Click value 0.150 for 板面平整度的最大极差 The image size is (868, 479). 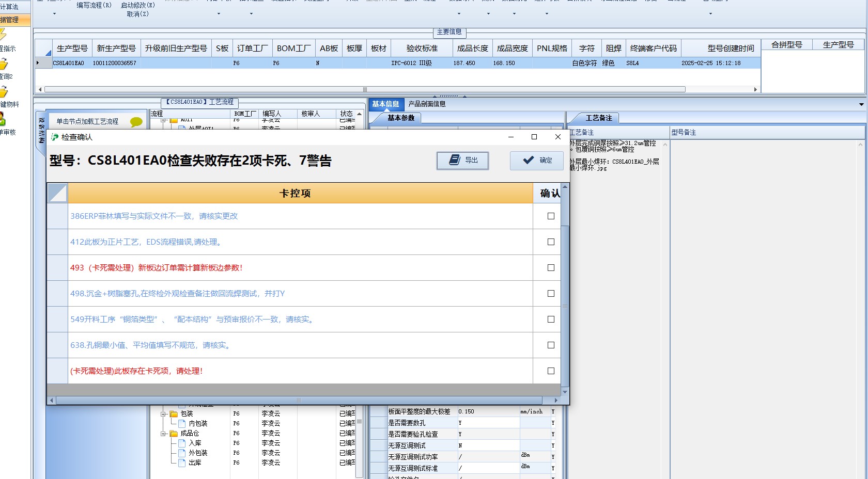tap(488, 411)
